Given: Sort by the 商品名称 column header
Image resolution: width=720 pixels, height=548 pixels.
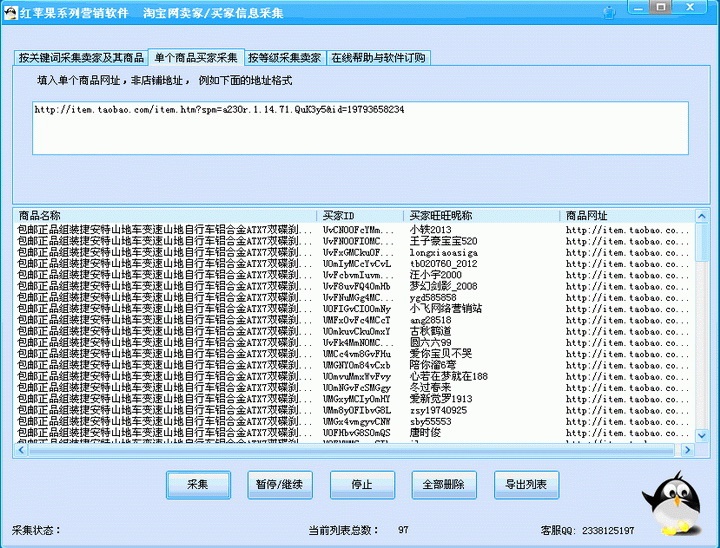Looking at the screenshot, I should click(x=165, y=215).
